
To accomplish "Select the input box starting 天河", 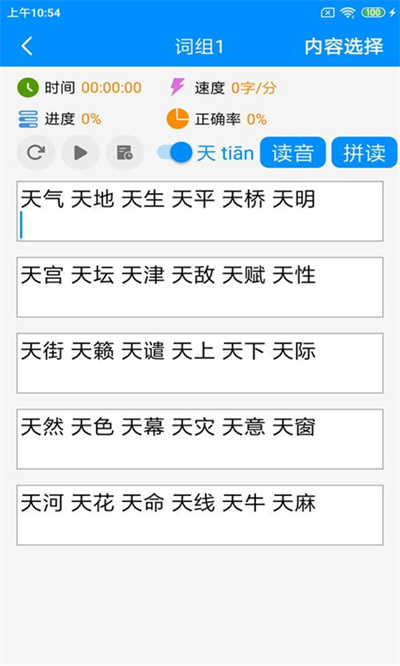I will [200, 515].
